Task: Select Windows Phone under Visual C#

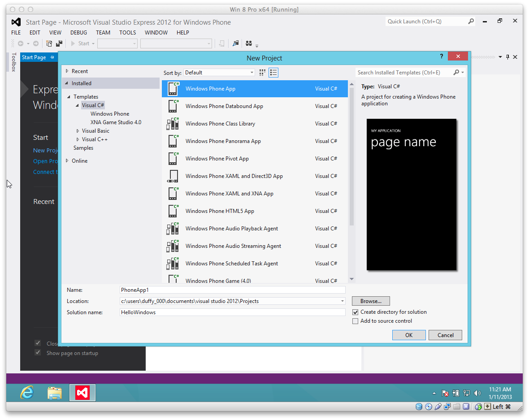Action: tap(110, 114)
